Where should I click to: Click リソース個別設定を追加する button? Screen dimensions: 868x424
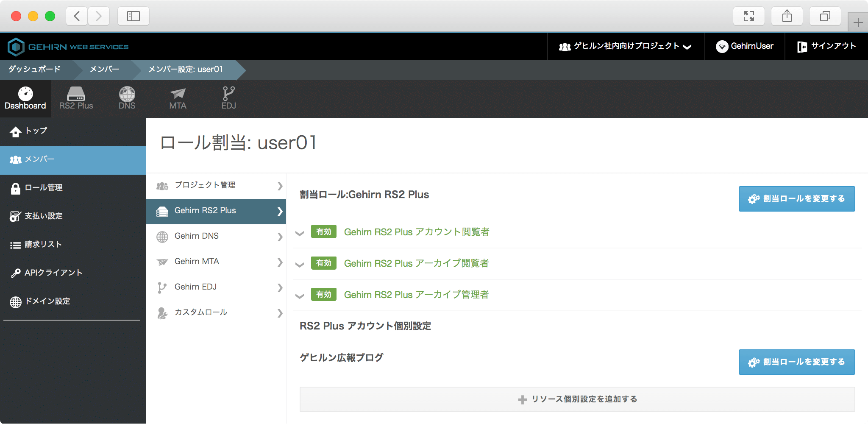click(x=577, y=399)
